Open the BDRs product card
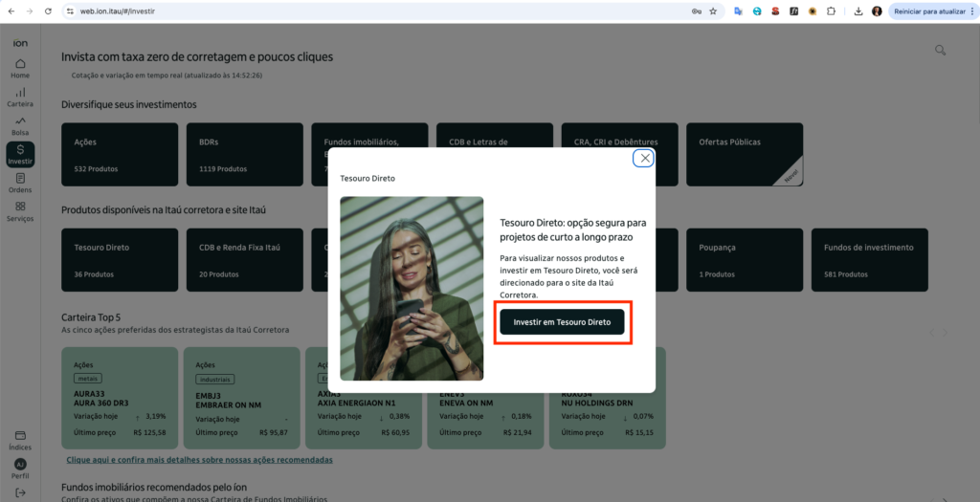 [244, 154]
